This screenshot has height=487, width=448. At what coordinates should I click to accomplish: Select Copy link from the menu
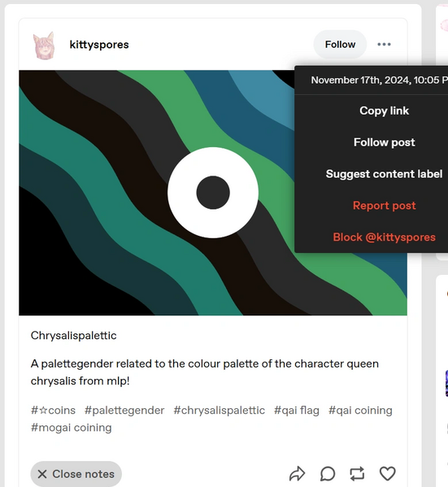click(384, 111)
